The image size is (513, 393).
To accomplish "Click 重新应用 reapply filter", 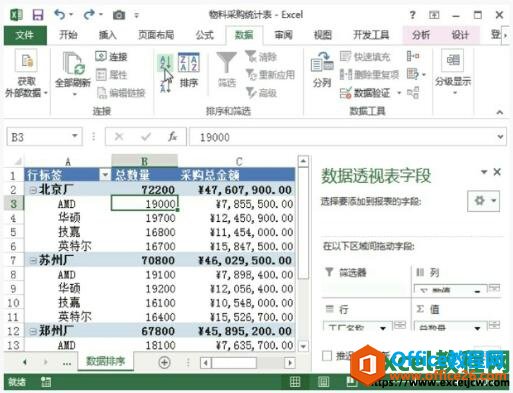I will pos(270,75).
